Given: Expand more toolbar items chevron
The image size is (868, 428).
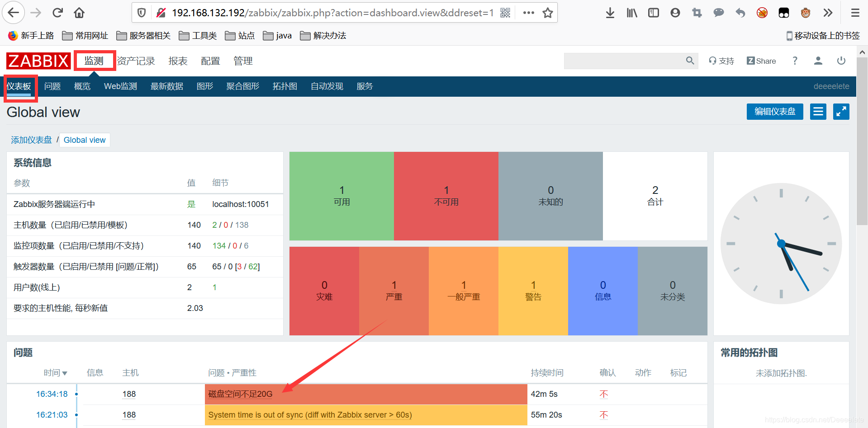Looking at the screenshot, I should (828, 13).
